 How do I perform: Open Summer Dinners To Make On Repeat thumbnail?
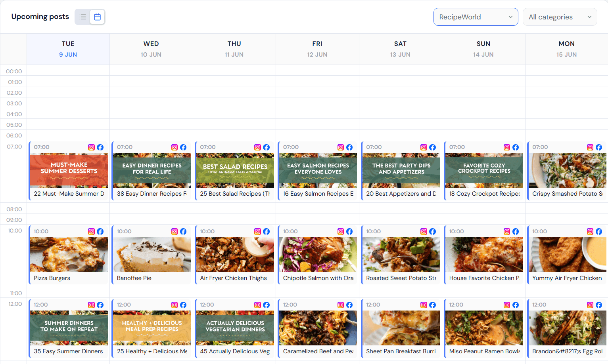tap(69, 328)
